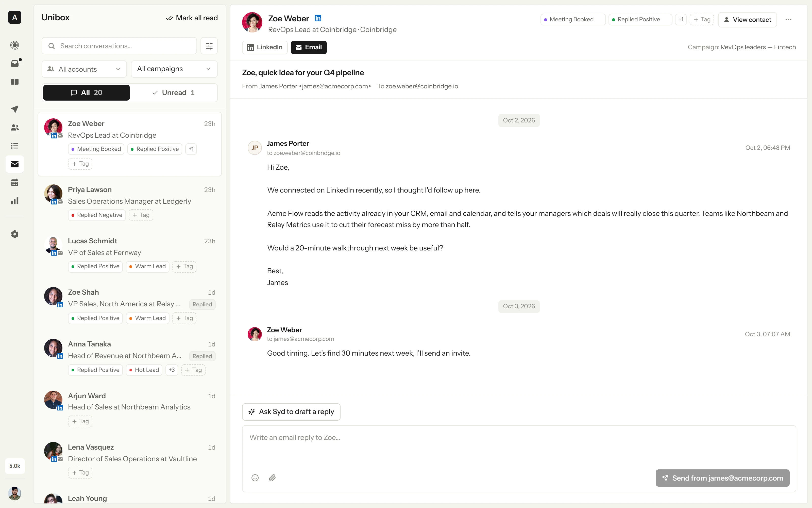Expand the +3 tags on Anna Tanaka
Viewport: 812px width, 508px height.
tap(172, 370)
